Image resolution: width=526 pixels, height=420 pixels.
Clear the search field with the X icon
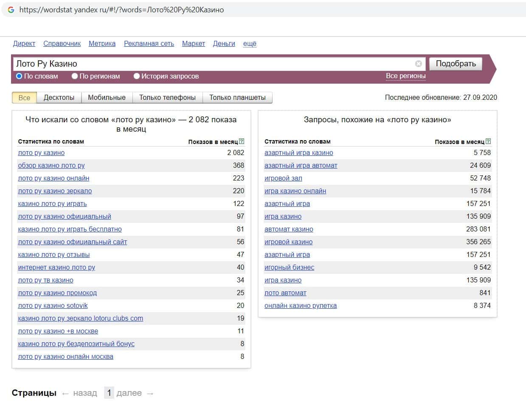pyautogui.click(x=418, y=64)
